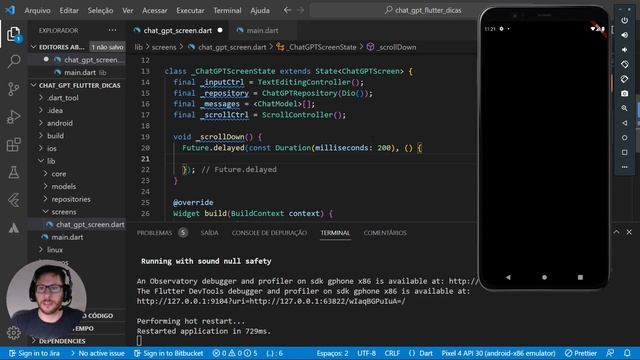This screenshot has width=640, height=360.
Task: Open the Testing flask view
Action: (x=13, y=172)
